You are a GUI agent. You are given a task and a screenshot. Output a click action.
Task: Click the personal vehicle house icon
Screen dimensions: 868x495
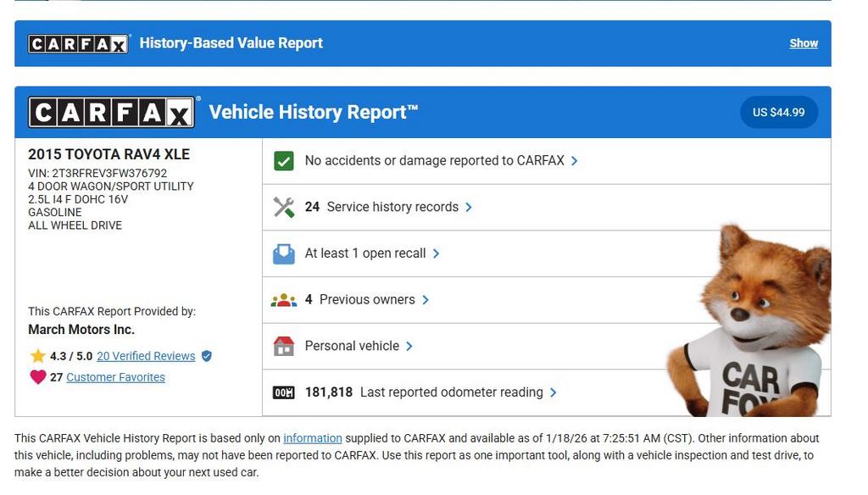284,346
